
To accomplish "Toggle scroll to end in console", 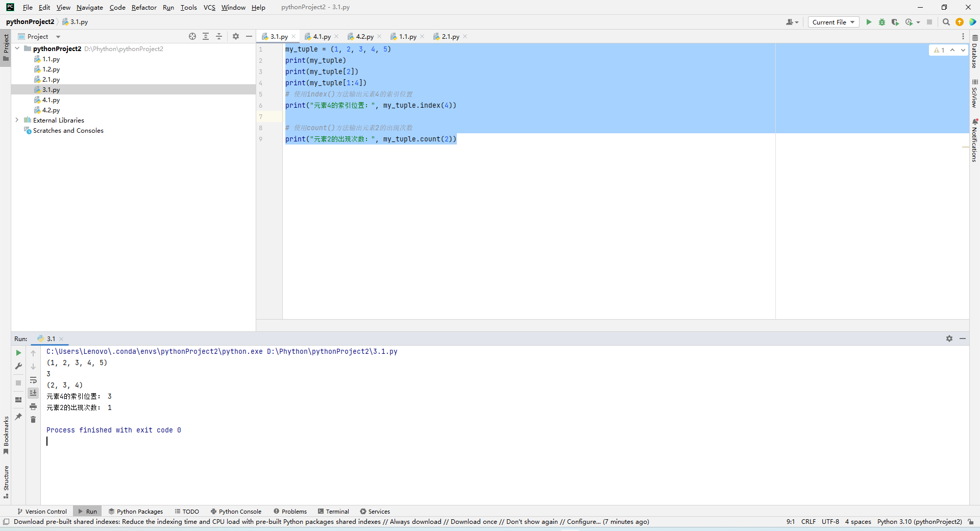I will pos(33,393).
